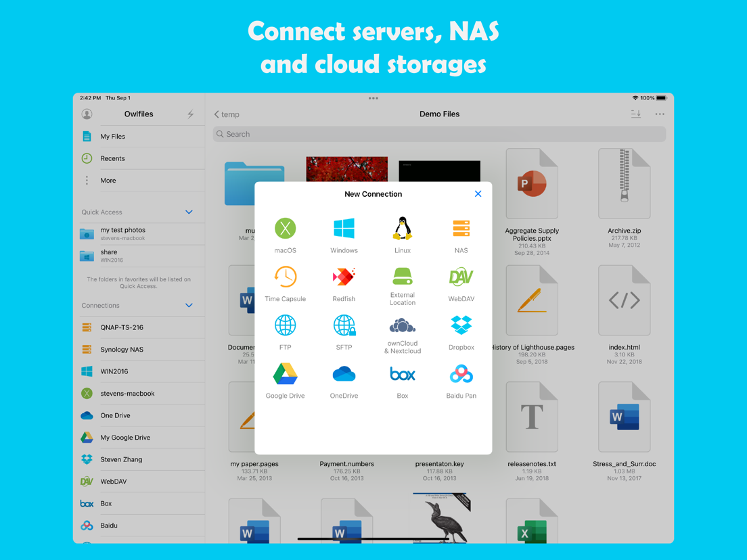
Task: Go back to the temp folder
Action: [x=226, y=114]
